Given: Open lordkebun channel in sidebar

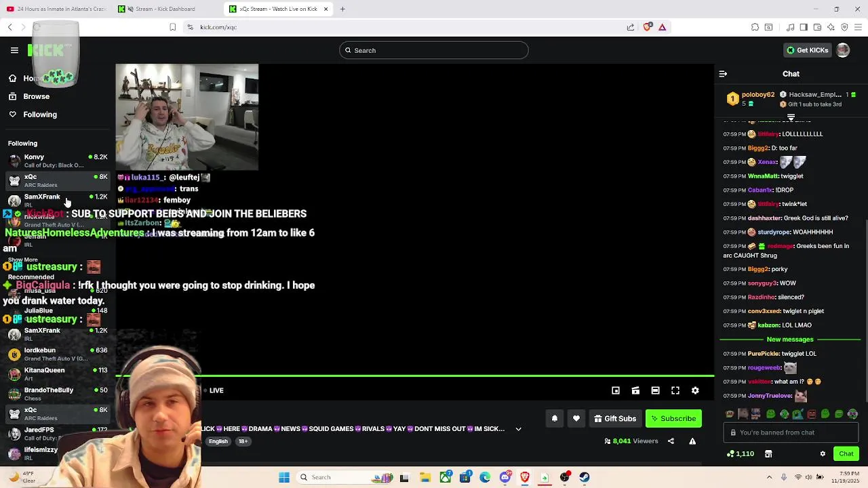Looking at the screenshot, I should pyautogui.click(x=58, y=354).
